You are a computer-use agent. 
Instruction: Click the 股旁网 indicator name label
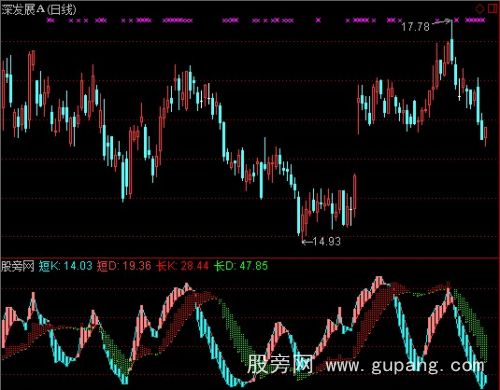tap(18, 266)
